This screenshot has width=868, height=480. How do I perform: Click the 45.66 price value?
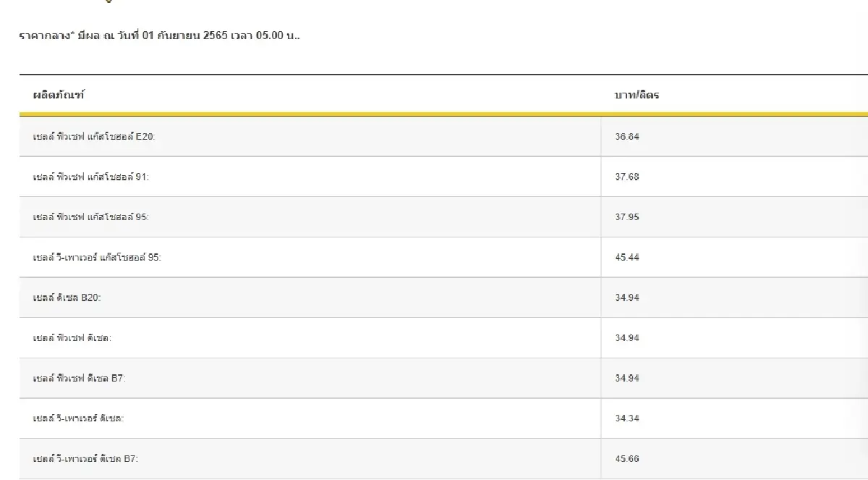(627, 459)
